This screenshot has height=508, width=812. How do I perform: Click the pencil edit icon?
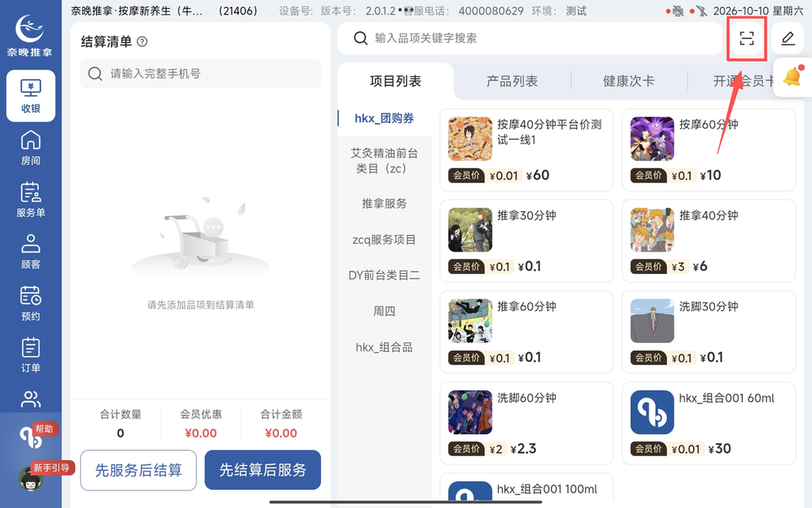click(x=787, y=38)
